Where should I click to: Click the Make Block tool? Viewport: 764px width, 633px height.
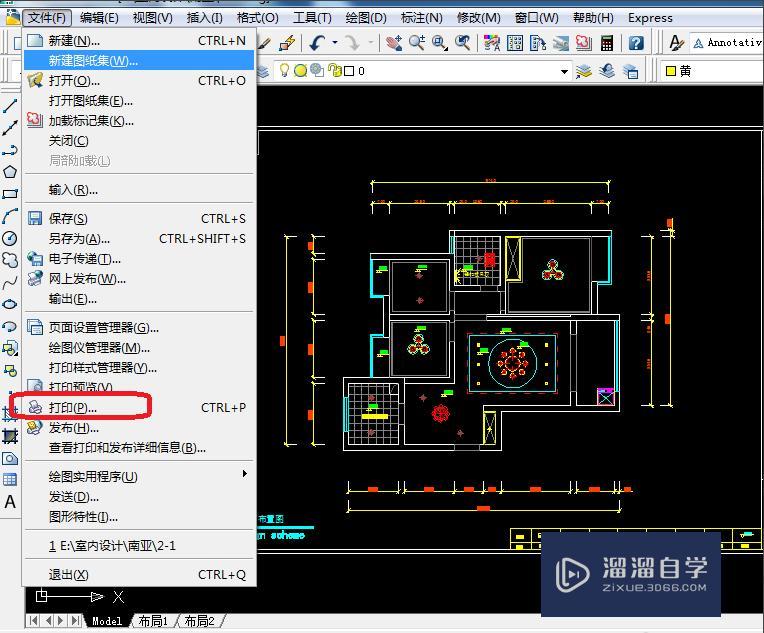[x=10, y=370]
